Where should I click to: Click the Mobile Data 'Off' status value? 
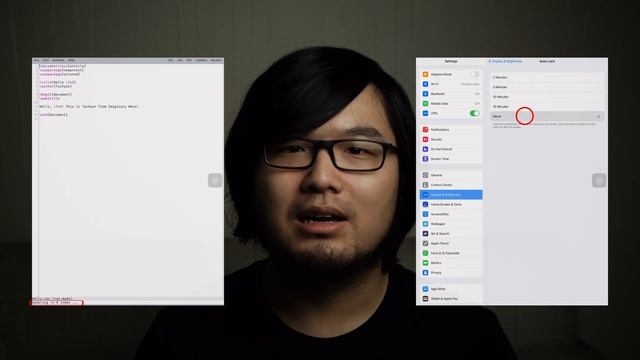pos(477,104)
